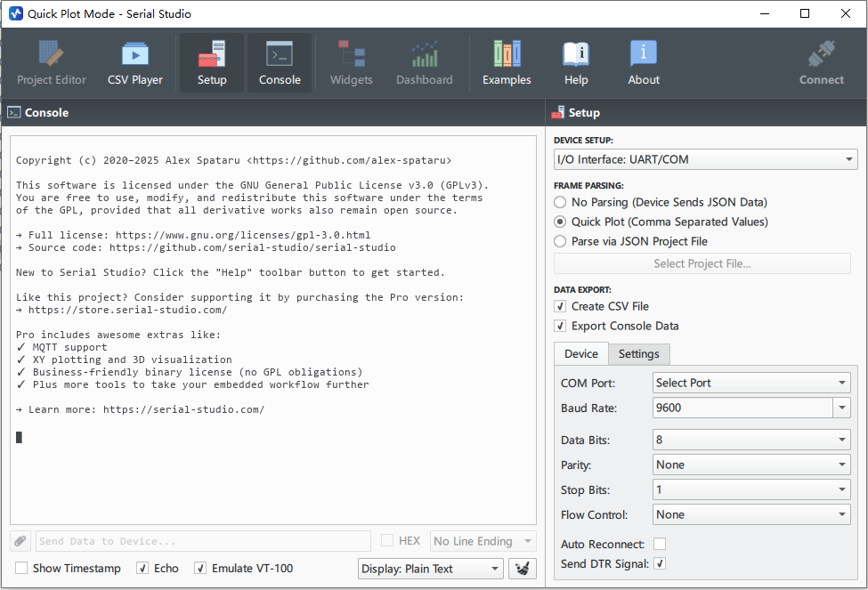Image resolution: width=868 pixels, height=590 pixels.
Task: Uncheck Create CSV File
Action: click(560, 306)
